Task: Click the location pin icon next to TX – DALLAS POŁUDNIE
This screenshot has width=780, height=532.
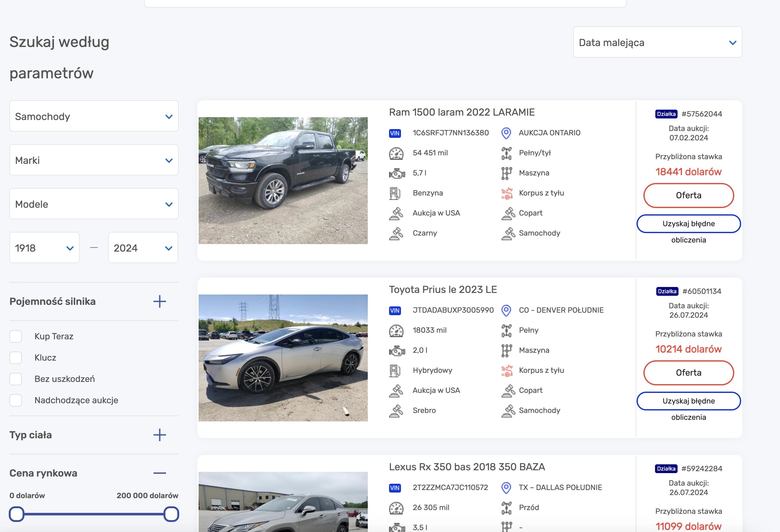Action: pyautogui.click(x=506, y=488)
